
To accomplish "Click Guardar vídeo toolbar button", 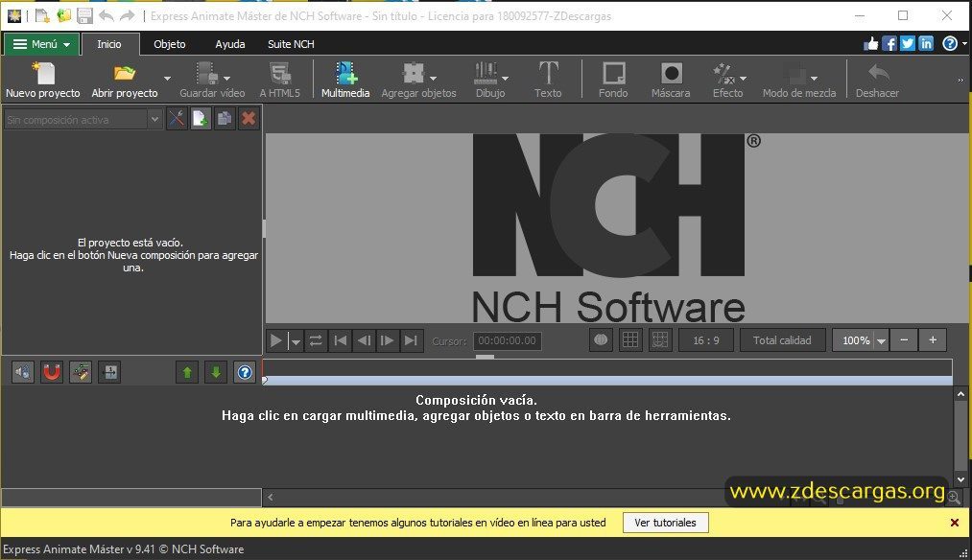I will click(x=212, y=80).
